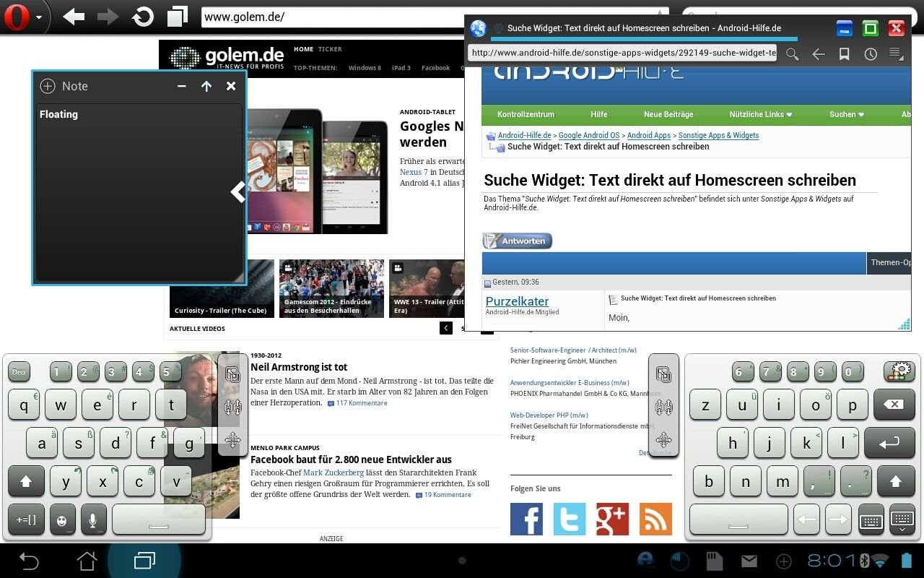This screenshot has height=578, width=924.
Task: Switch keyboard layout with keyboard icon key
Action: pyautogui.click(x=871, y=519)
